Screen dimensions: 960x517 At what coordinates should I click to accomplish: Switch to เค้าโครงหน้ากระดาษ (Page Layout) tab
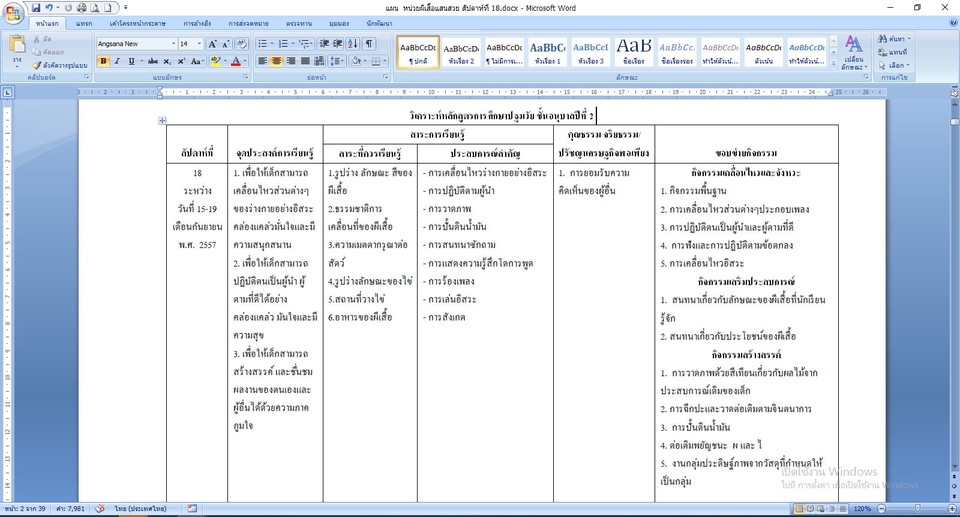pyautogui.click(x=138, y=23)
